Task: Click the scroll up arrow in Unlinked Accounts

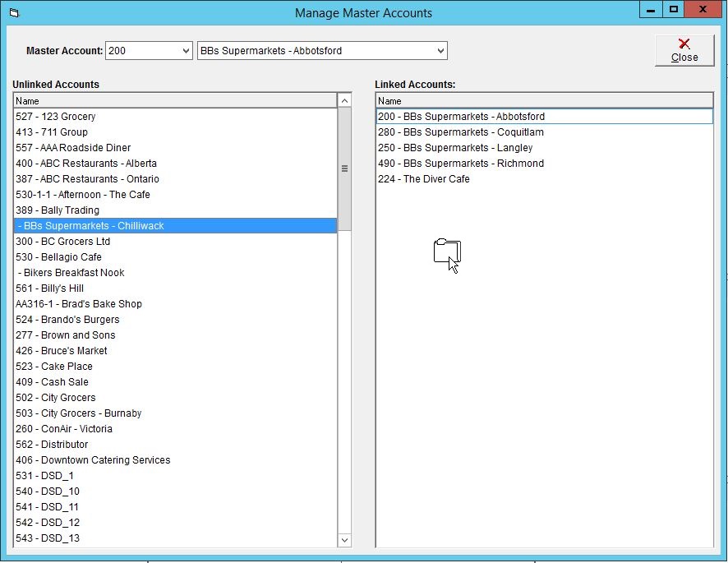Action: coord(344,100)
